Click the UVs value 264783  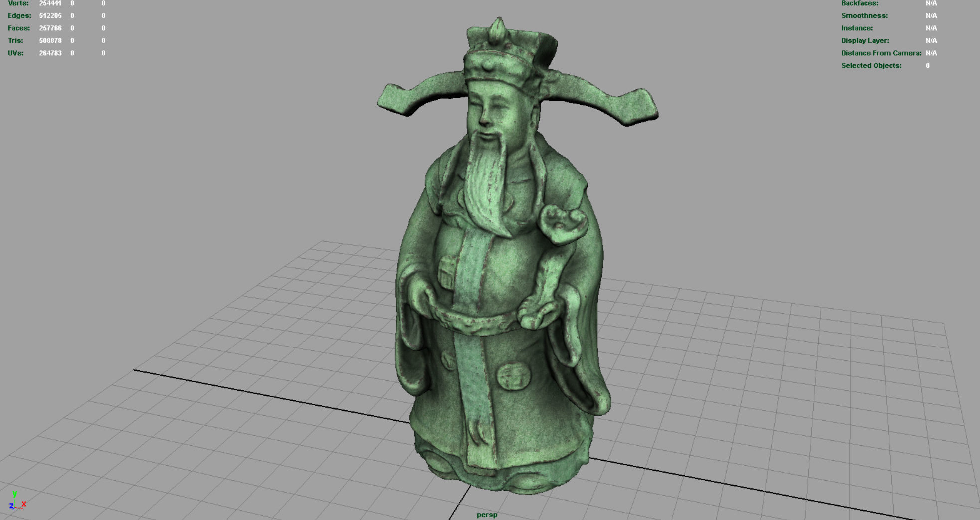pyautogui.click(x=50, y=53)
